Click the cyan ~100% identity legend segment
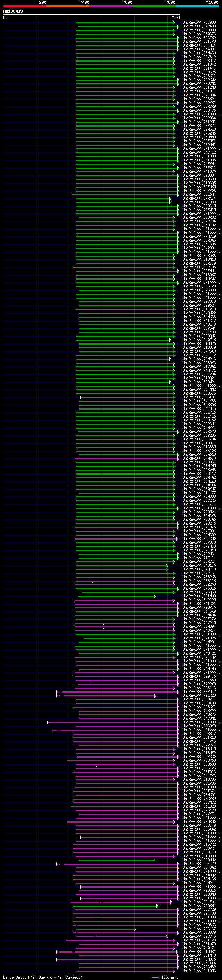The height and width of the screenshot is (980, 222). pos(197,6)
